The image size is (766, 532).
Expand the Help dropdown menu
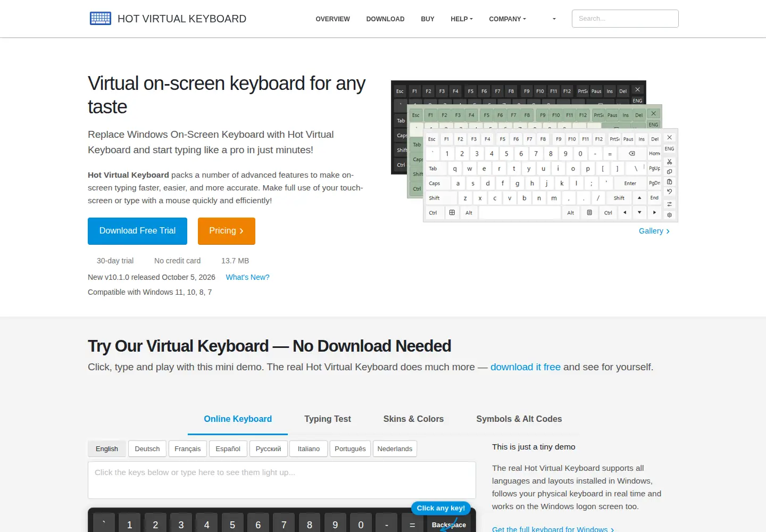[x=462, y=19]
